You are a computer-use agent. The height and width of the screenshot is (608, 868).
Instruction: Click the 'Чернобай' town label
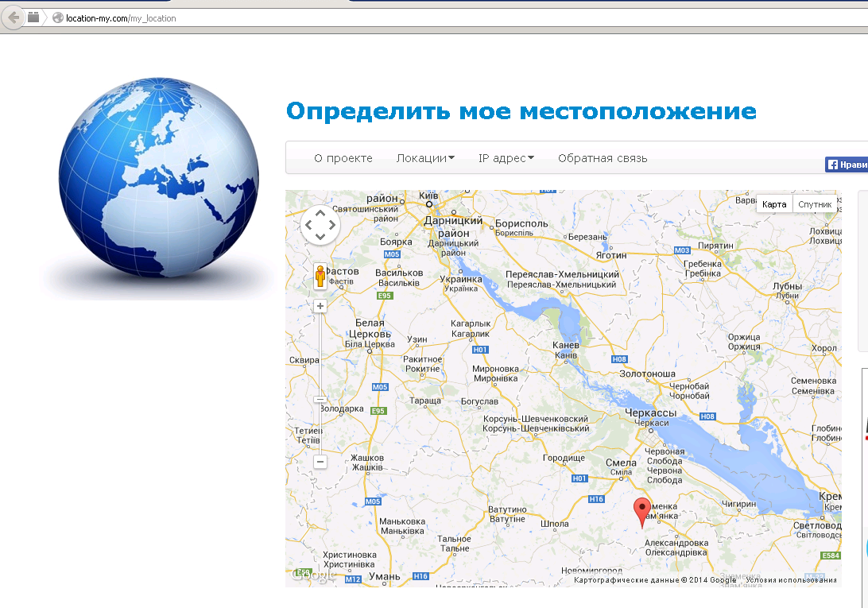[689, 386]
